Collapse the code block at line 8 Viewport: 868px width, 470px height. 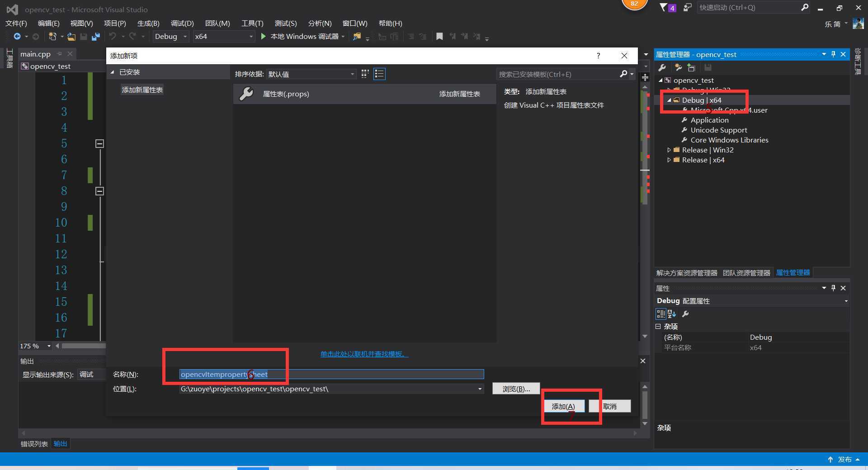[100, 191]
